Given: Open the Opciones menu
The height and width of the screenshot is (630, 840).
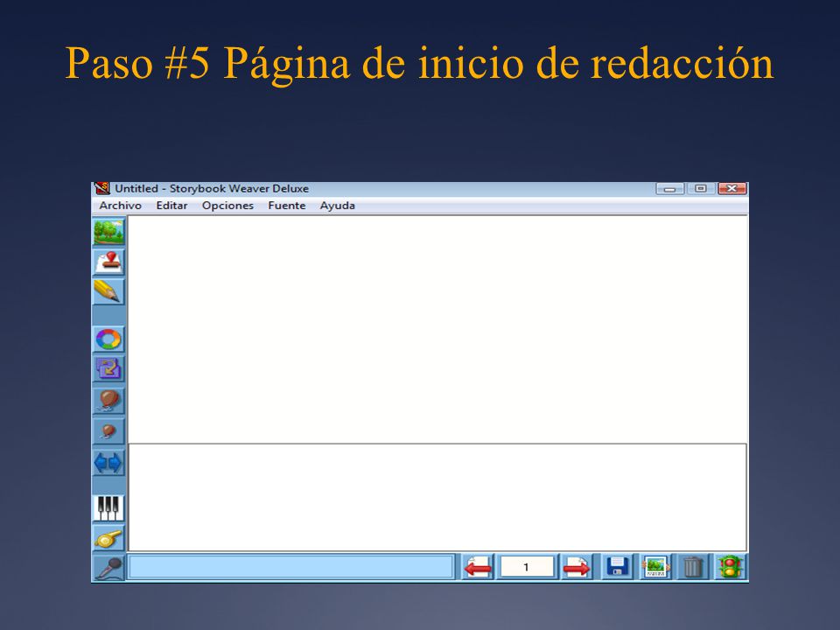Looking at the screenshot, I should [x=227, y=206].
